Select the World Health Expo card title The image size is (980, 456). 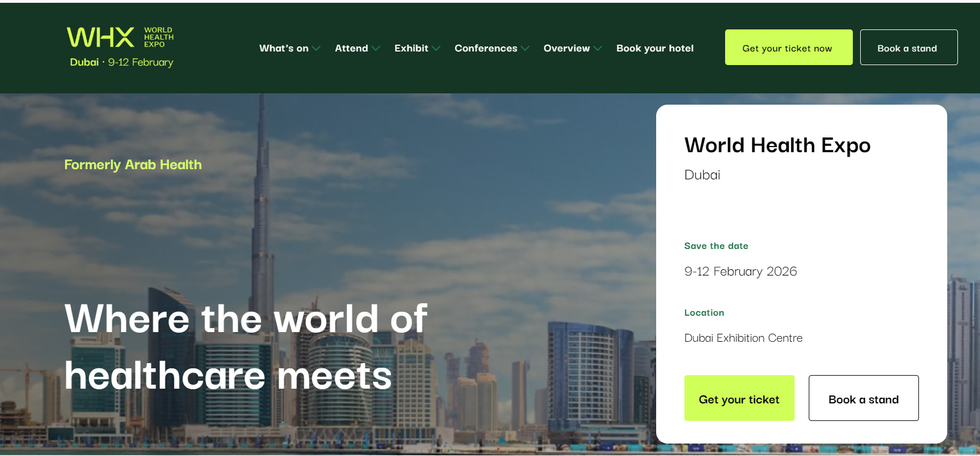coord(777,145)
